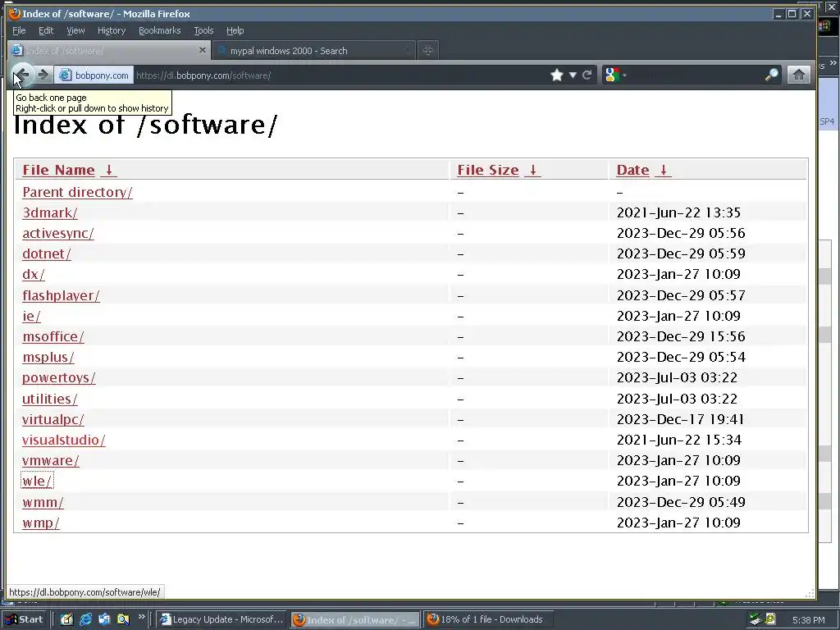Open the activesync/ folder
Viewport: 840px width, 630px height.
(x=58, y=233)
